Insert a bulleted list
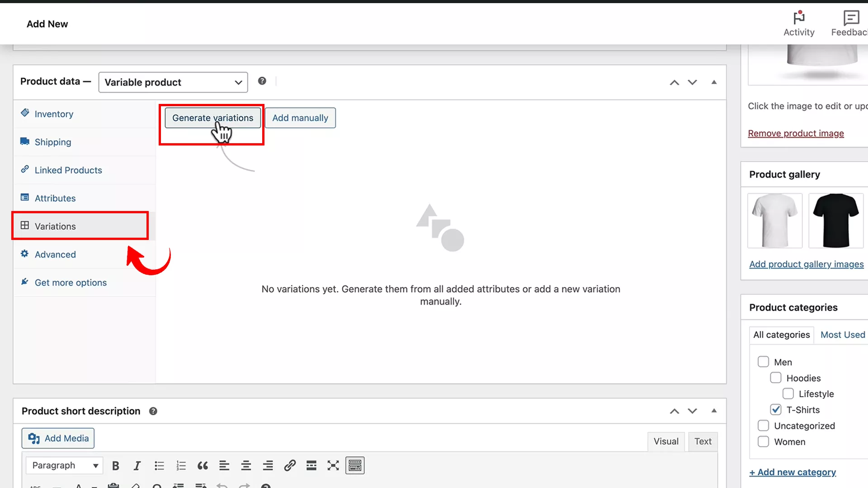Viewport: 868px width, 488px height. [159, 465]
